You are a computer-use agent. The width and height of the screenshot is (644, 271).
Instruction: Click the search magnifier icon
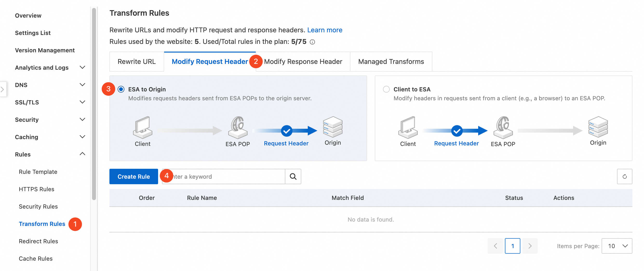(293, 176)
